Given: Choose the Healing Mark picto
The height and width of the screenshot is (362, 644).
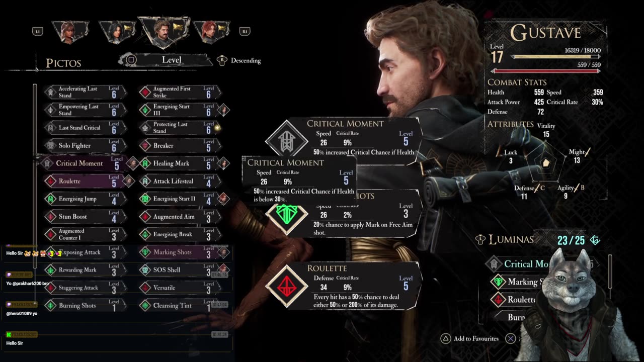Looking at the screenshot, I should 178,163.
